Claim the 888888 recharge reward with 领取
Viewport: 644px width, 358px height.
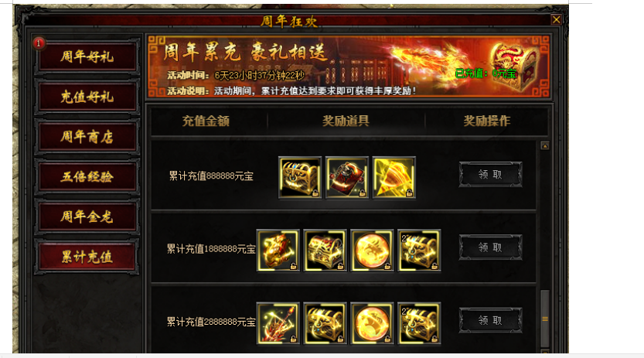(x=490, y=175)
